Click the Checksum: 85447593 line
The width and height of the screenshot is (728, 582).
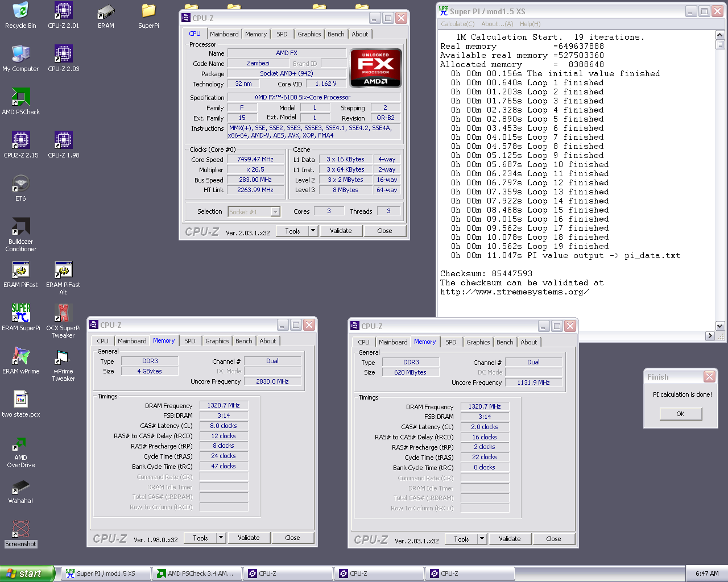point(486,274)
